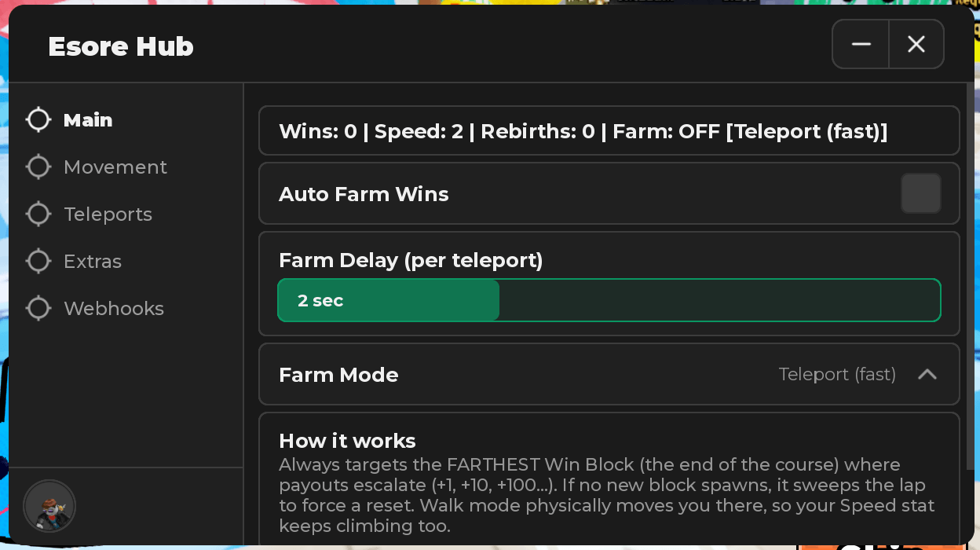
Task: Click the crosshair icon next to Movement
Action: click(38, 167)
